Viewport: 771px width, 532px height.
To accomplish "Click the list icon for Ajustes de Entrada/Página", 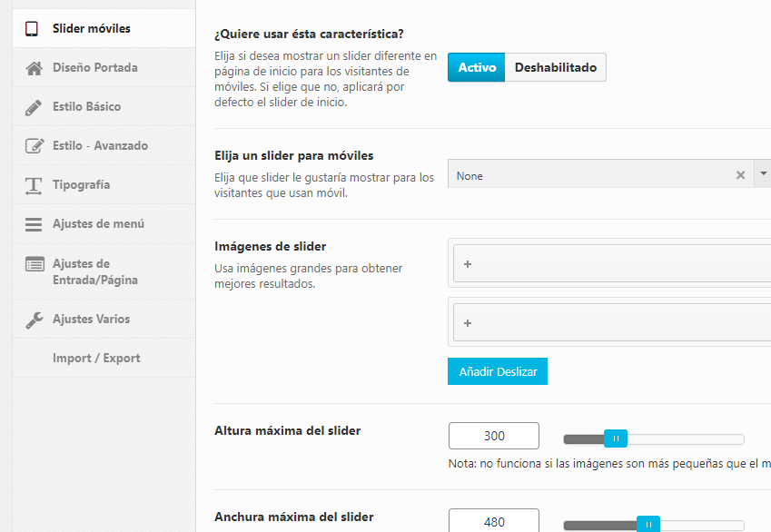I will [35, 264].
